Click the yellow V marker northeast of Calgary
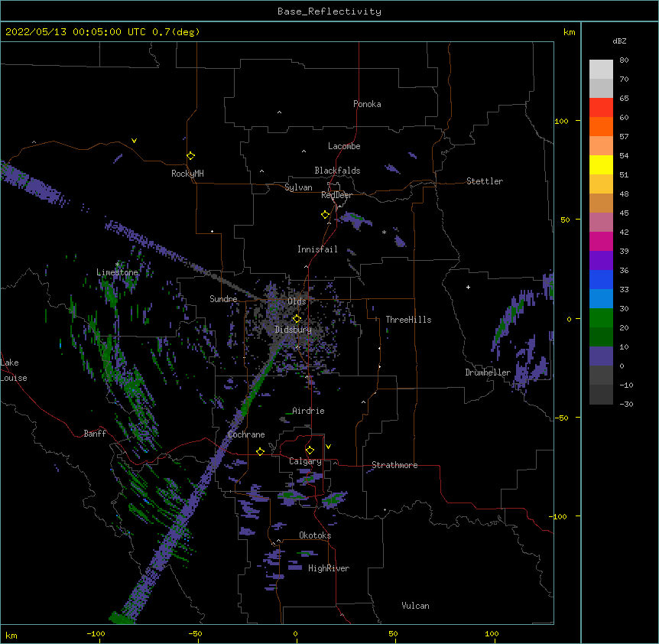 tap(328, 447)
